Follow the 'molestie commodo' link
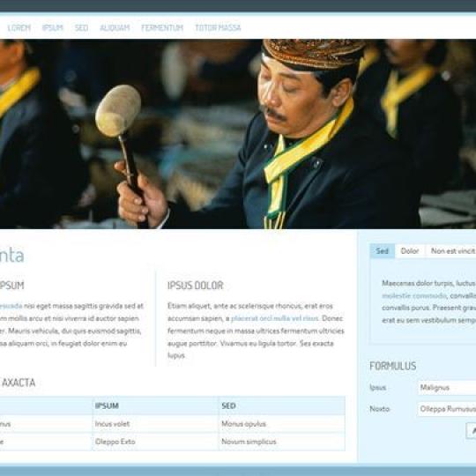Viewport: 476px width, 476px height. (x=414, y=295)
